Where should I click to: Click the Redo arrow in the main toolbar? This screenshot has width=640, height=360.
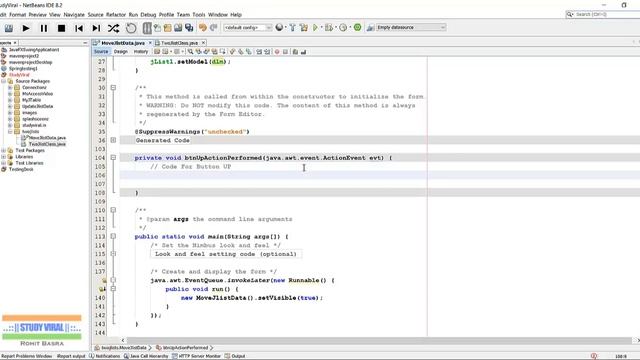point(213,27)
